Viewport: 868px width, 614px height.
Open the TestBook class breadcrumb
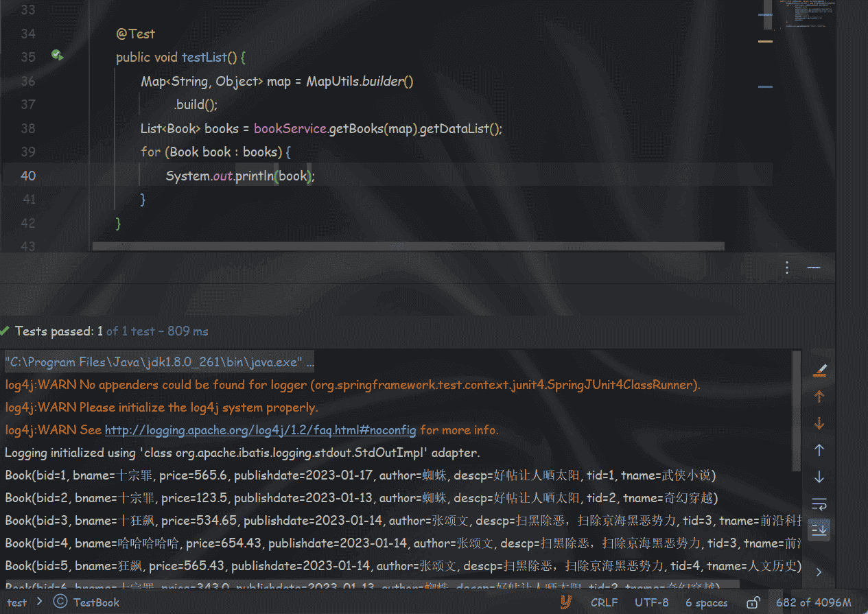pyautogui.click(x=96, y=602)
